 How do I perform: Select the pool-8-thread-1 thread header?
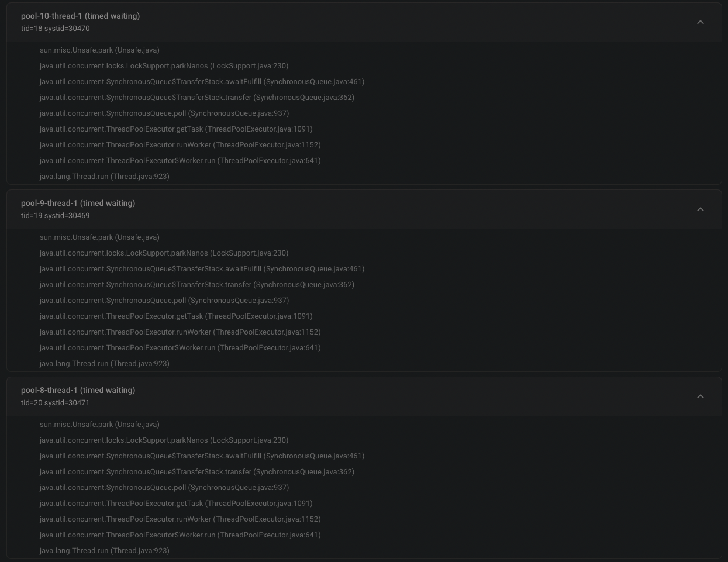point(78,390)
